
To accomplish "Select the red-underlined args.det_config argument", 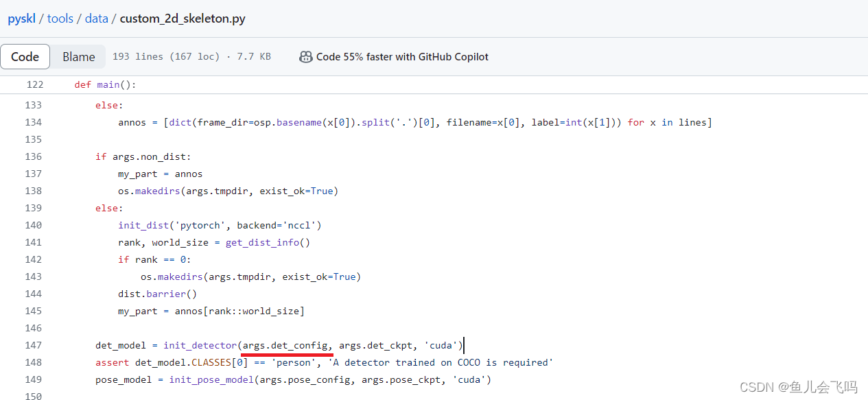I will 285,345.
